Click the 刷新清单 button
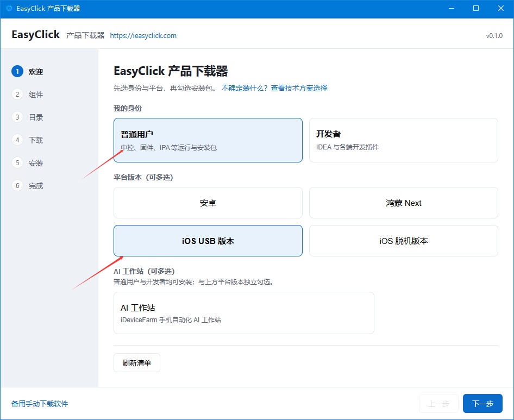Viewport: 514px width, 420px height. coord(137,362)
